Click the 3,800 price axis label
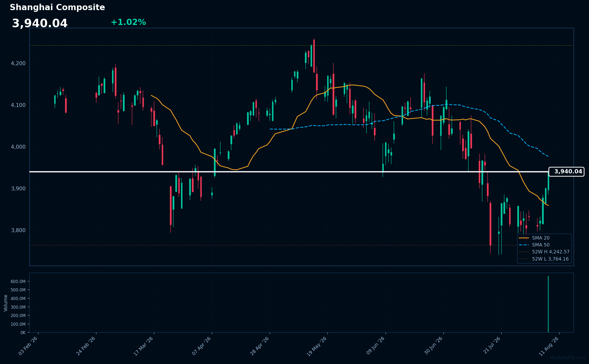This screenshot has width=589, height=364. point(18,230)
